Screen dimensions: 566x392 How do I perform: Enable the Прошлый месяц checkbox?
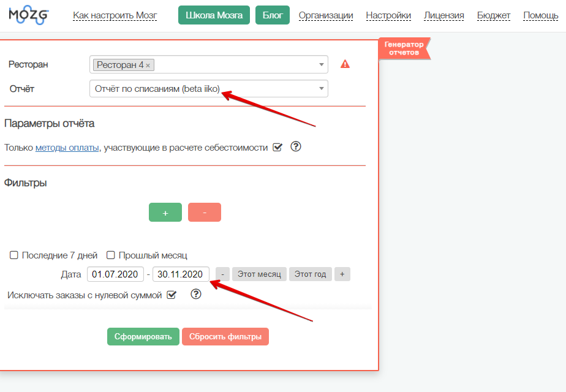111,255
